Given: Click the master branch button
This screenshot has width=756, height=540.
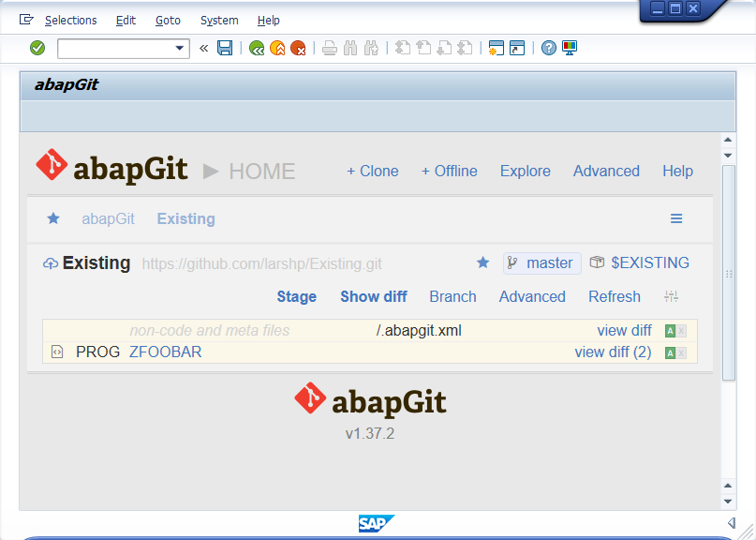Looking at the screenshot, I should click(x=542, y=263).
